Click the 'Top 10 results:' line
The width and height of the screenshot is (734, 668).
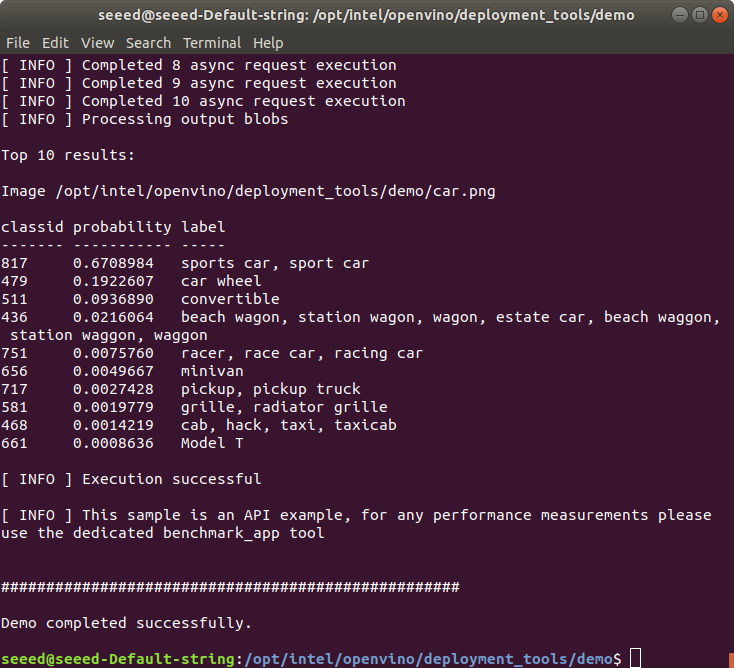[x=68, y=155]
